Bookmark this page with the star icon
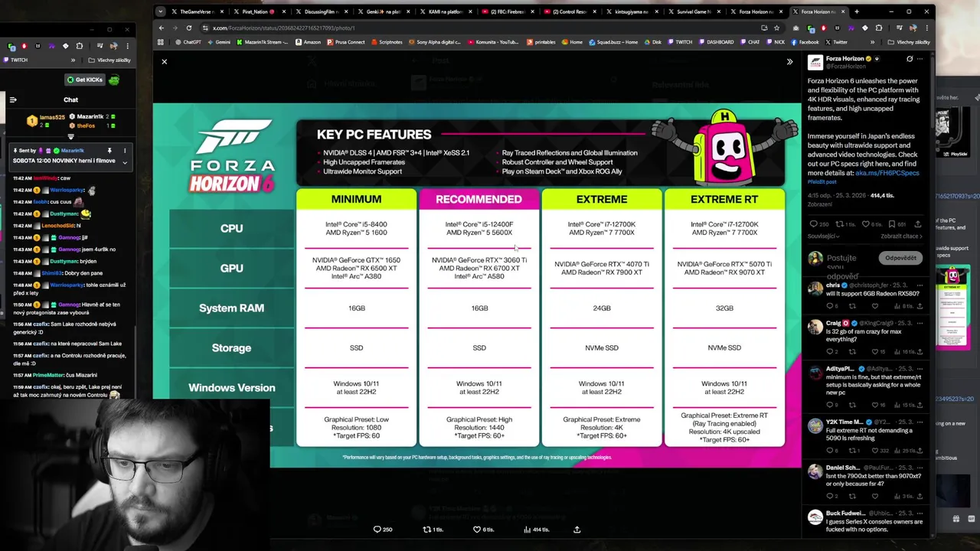The image size is (980, 551). click(776, 28)
